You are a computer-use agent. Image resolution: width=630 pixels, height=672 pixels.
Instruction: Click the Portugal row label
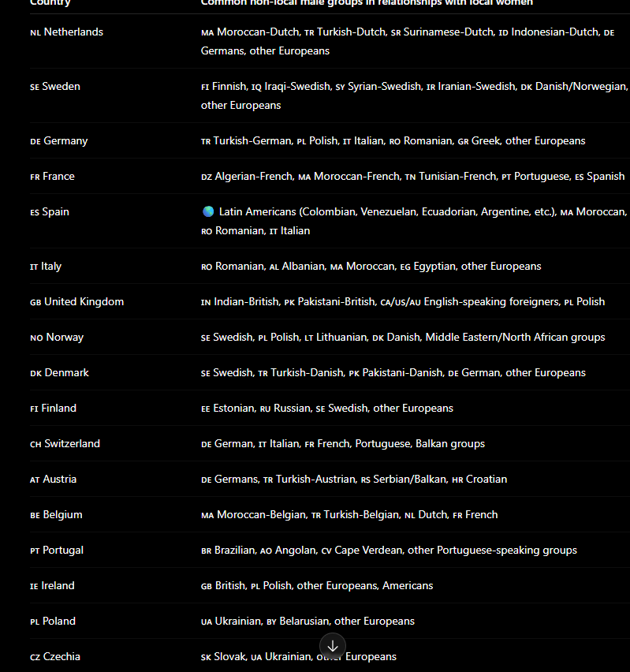click(57, 551)
